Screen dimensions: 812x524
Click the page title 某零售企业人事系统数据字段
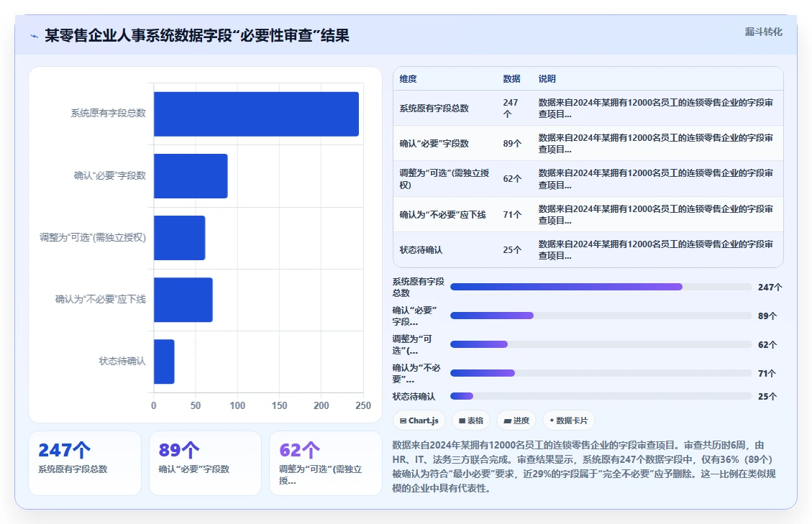(197, 35)
